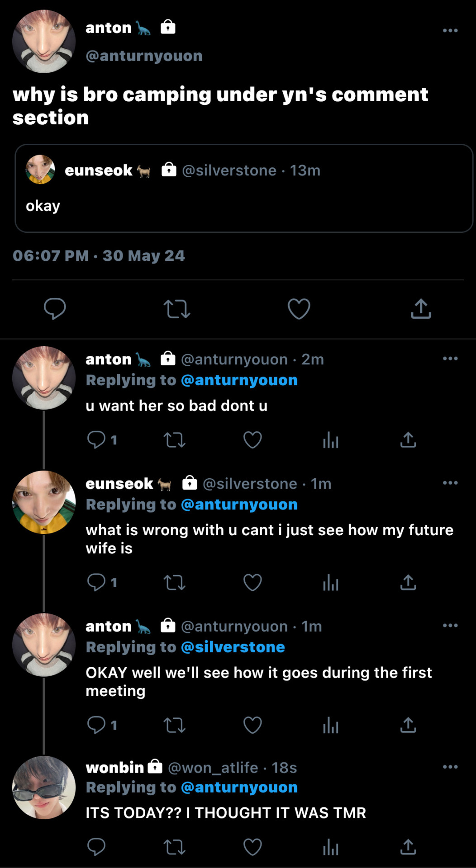View analytics of eunseok's future wife reply

331,583
